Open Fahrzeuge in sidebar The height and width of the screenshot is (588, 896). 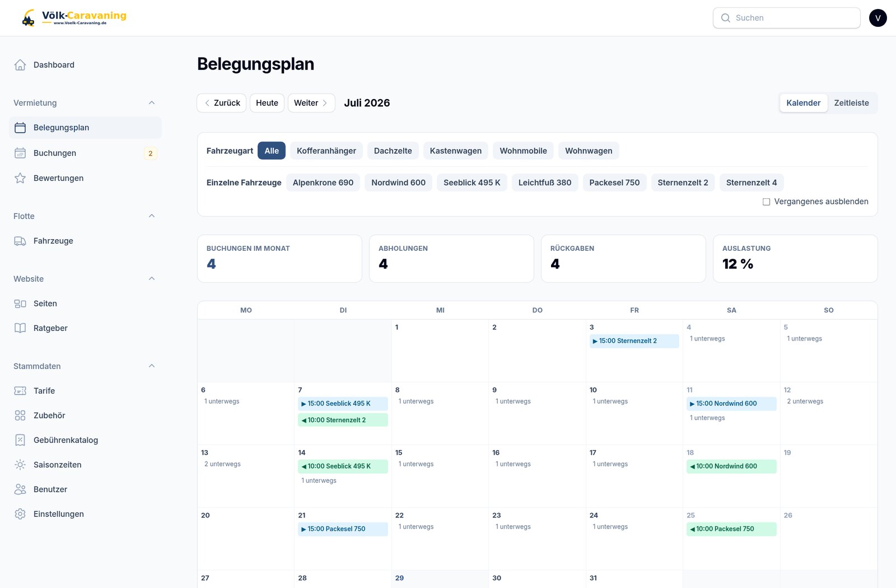tap(85, 241)
